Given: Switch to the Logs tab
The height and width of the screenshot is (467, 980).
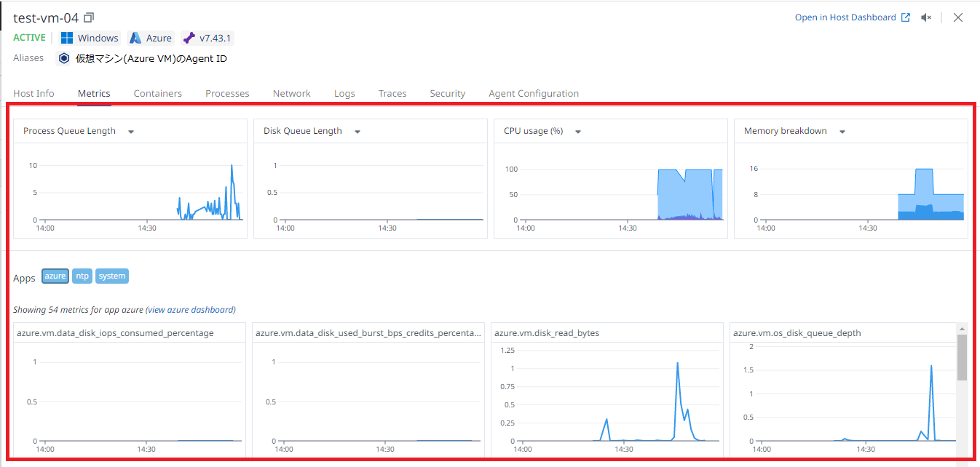Looking at the screenshot, I should click(344, 93).
